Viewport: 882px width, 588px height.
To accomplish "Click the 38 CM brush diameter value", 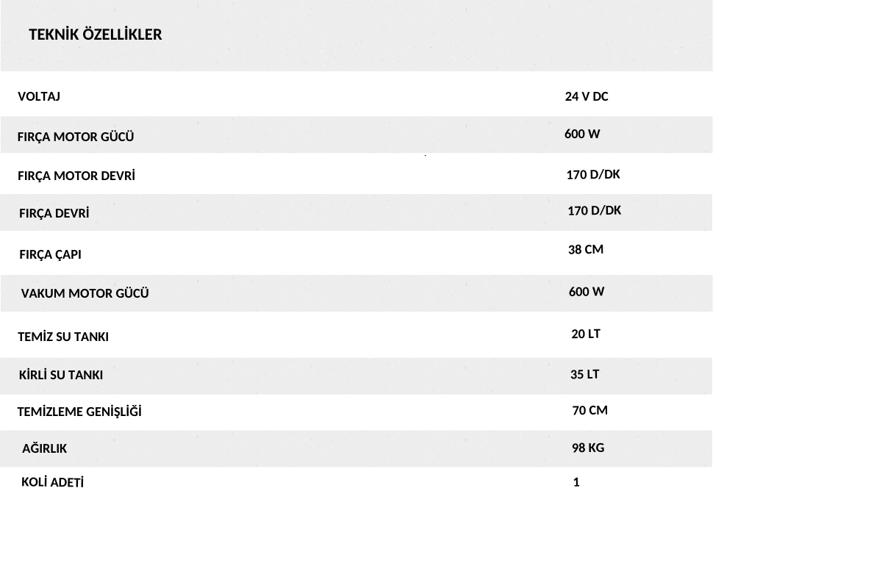I will coord(586,249).
